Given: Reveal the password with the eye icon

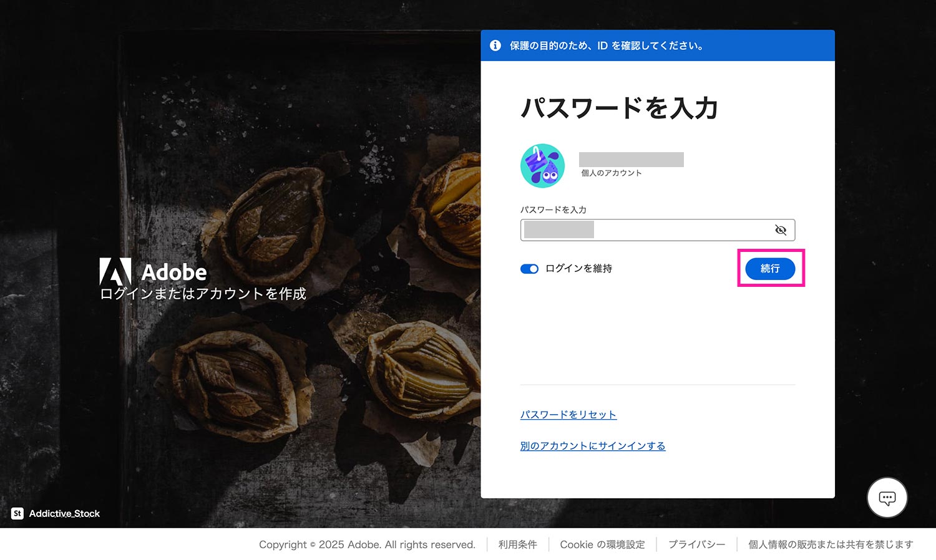Looking at the screenshot, I should tap(781, 229).
